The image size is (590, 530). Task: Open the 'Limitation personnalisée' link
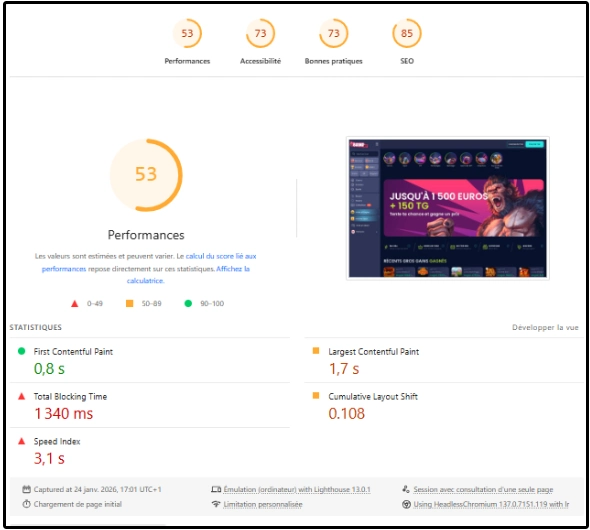tap(263, 504)
